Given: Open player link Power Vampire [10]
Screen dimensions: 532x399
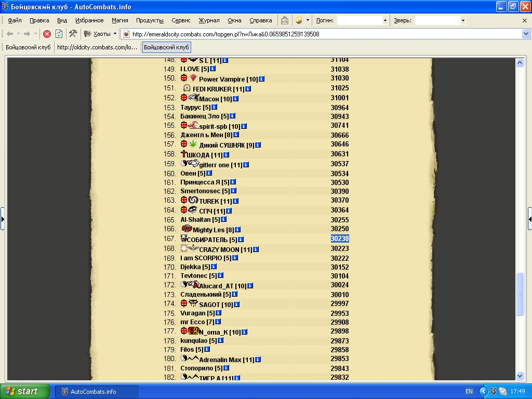Looking at the screenshot, I should click(x=229, y=79).
